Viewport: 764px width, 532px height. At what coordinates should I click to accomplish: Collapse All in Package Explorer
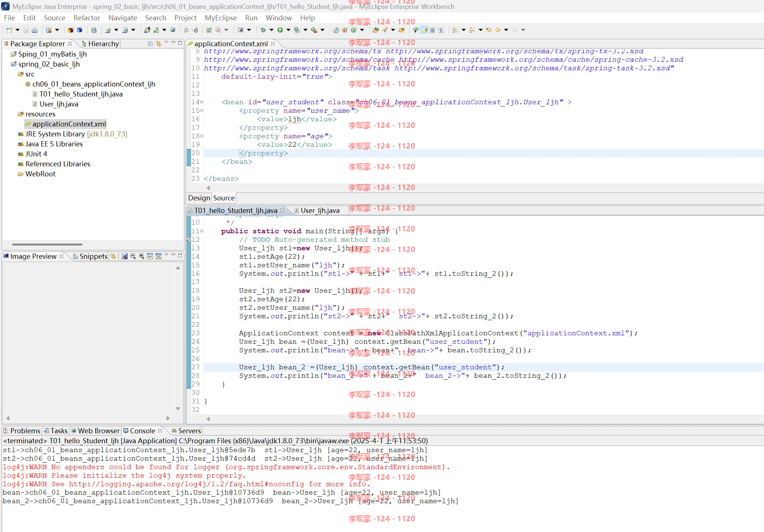tap(150, 44)
